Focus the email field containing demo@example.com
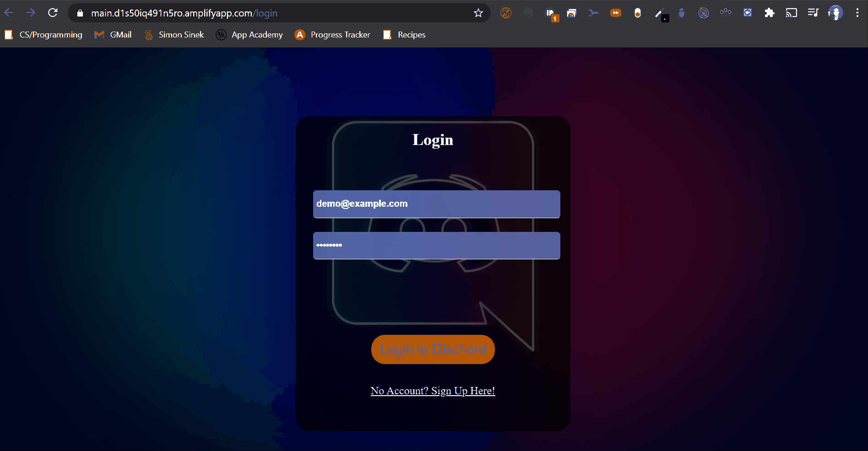Image resolution: width=868 pixels, height=451 pixels. [x=436, y=204]
